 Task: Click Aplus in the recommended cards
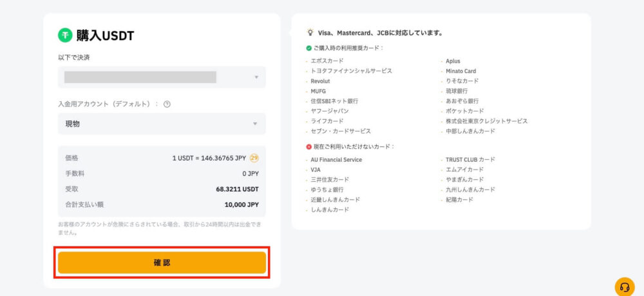coord(453,61)
